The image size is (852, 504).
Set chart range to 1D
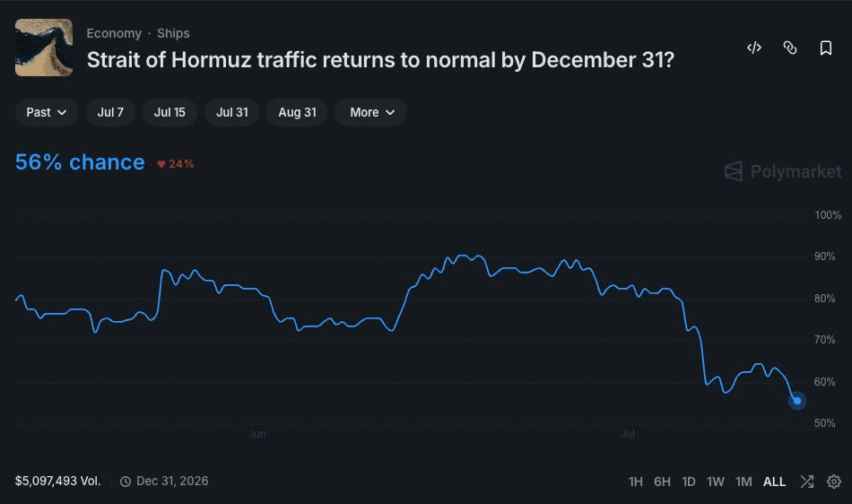point(689,482)
